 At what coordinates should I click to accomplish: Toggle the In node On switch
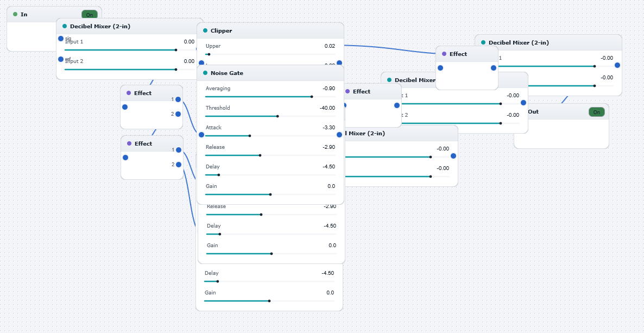(x=90, y=15)
